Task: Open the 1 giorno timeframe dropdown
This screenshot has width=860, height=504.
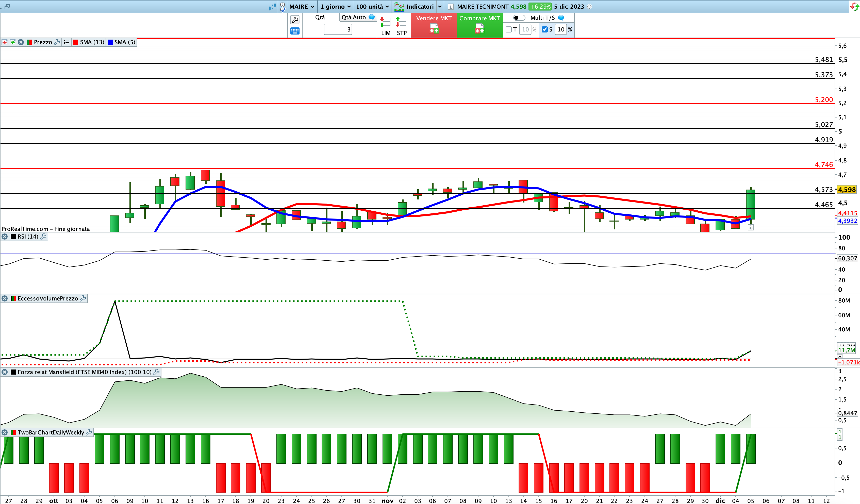Action: point(336,7)
